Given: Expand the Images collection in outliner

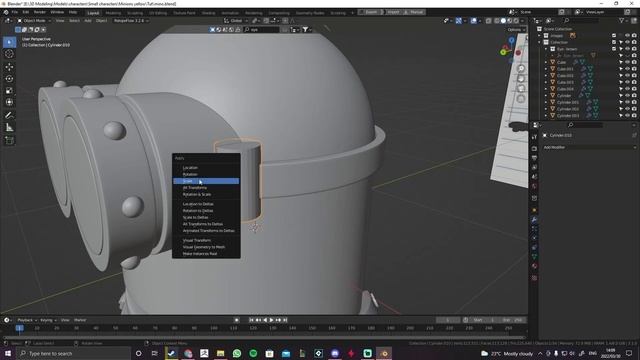Looking at the screenshot, I should coord(540,36).
